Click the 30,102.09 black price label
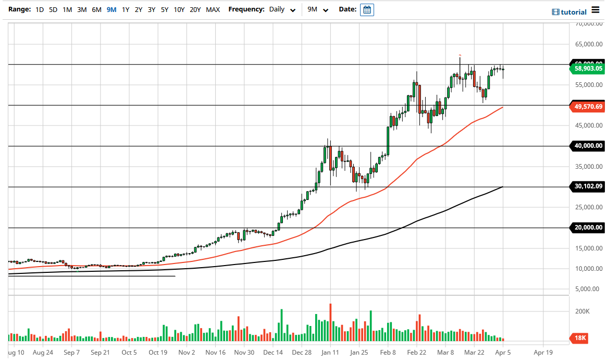This screenshot has height=364, width=607. [x=587, y=186]
